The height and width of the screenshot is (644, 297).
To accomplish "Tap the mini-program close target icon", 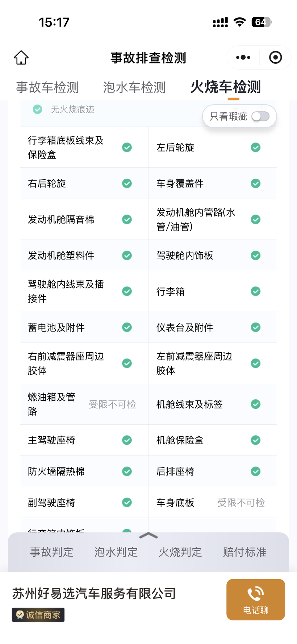I will pyautogui.click(x=275, y=57).
